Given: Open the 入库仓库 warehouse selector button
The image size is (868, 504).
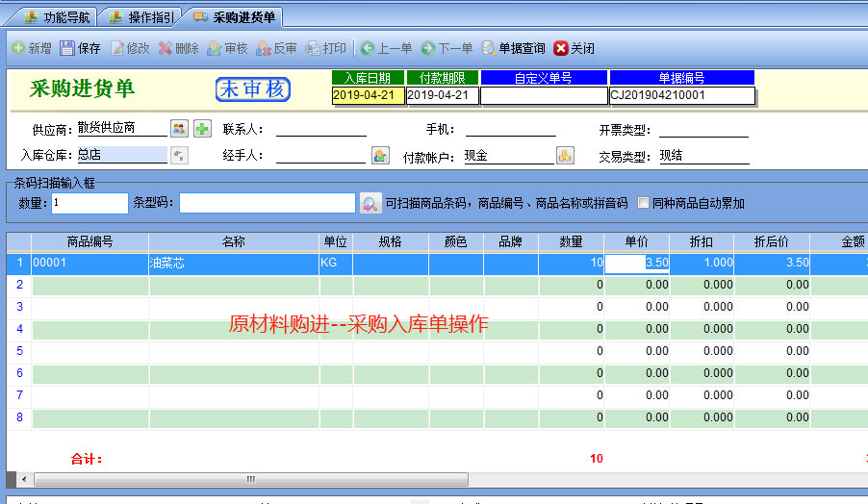Looking at the screenshot, I should (179, 155).
